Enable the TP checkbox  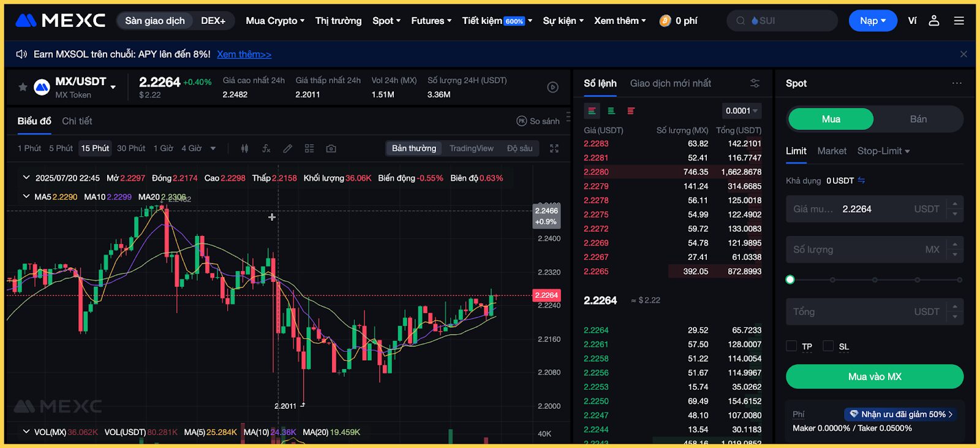tap(791, 346)
